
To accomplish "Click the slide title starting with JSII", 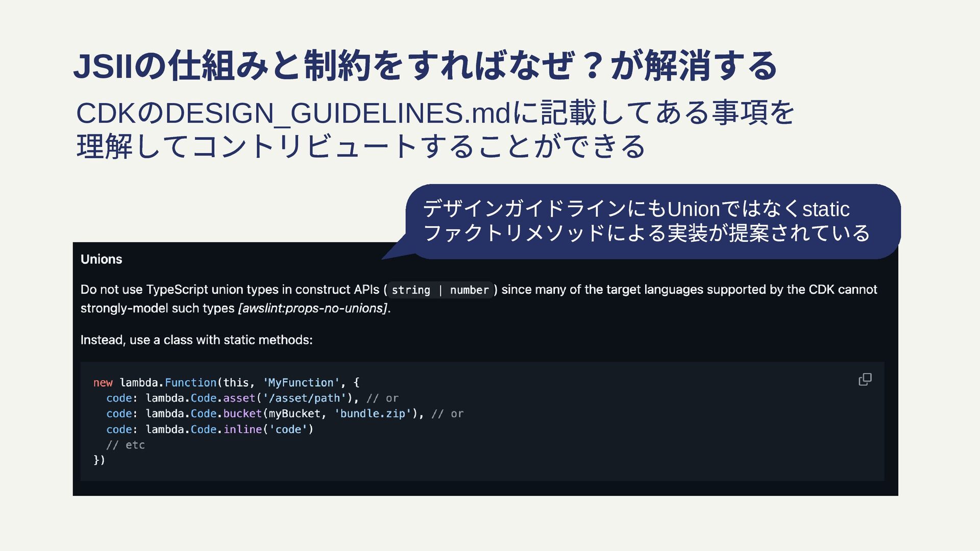I will click(425, 66).
